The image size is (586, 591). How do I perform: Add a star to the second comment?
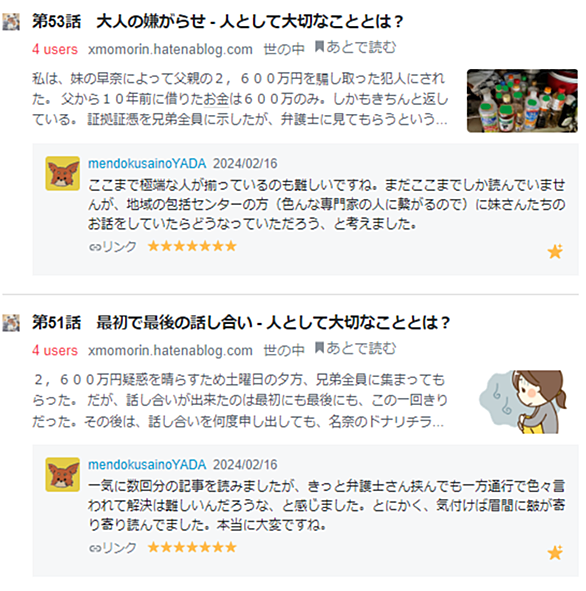pos(555,553)
